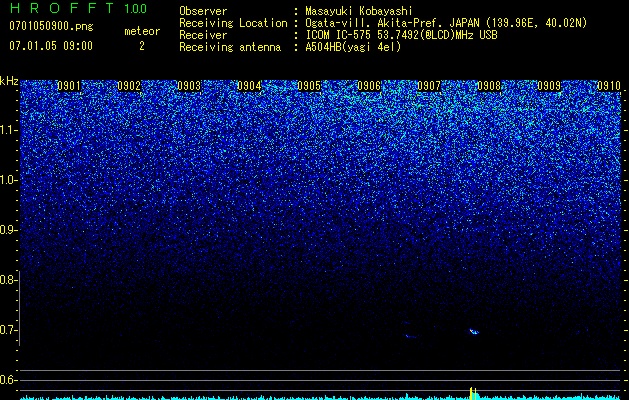Click the 0.9 frequency axis label

coord(8,230)
